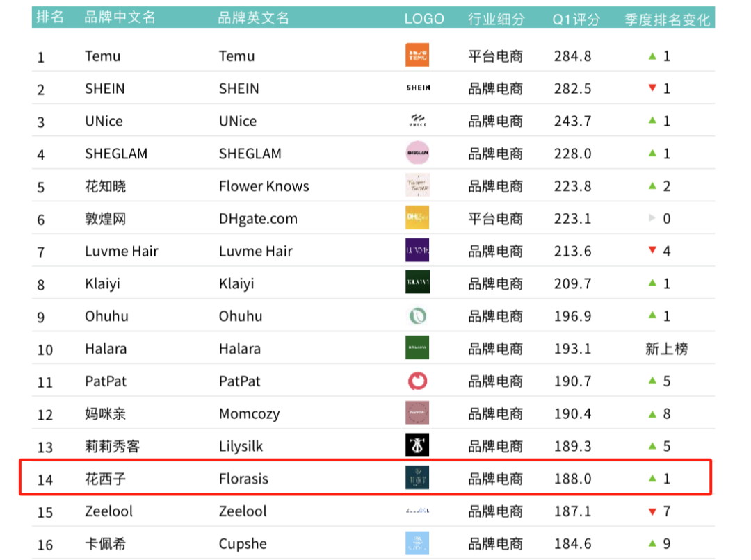This screenshot has height=560, width=751.
Task: Click the 新上榜 label for Halara
Action: [666, 349]
